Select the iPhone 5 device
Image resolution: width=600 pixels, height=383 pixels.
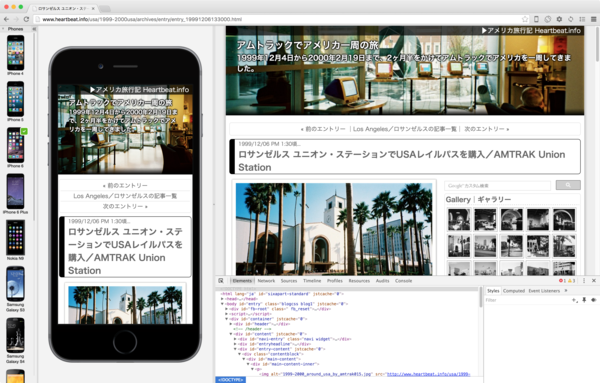coord(15,101)
